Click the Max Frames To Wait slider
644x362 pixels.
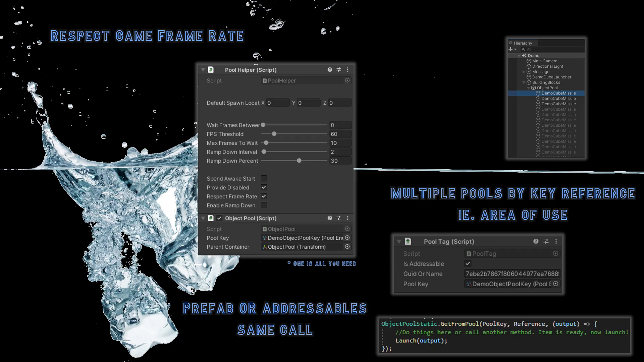pos(294,143)
